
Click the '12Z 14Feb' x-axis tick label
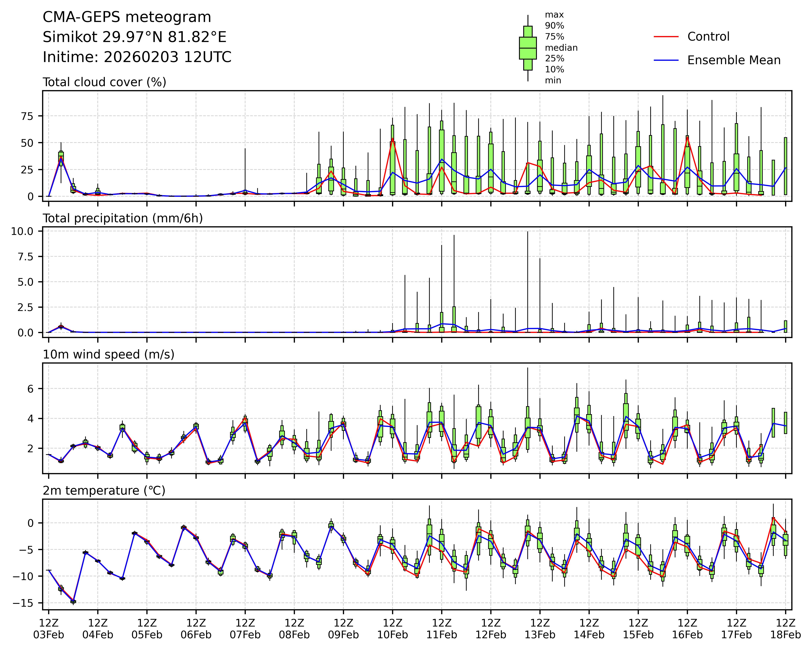pos(589,628)
